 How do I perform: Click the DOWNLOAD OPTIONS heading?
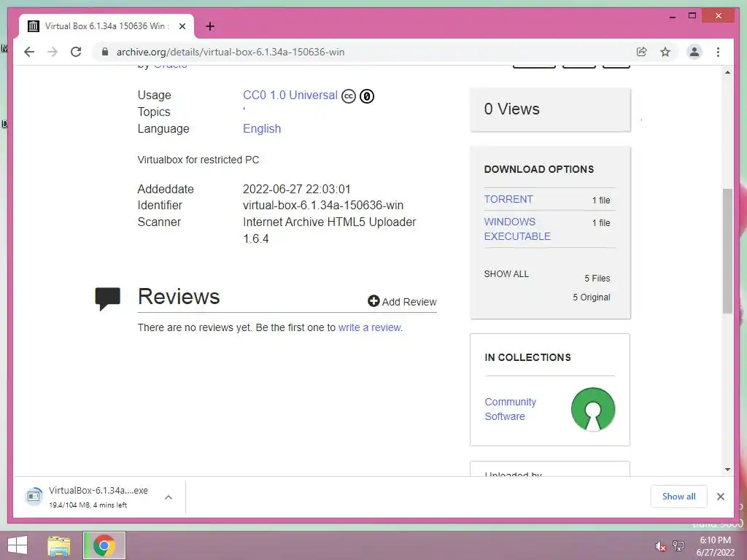click(539, 169)
